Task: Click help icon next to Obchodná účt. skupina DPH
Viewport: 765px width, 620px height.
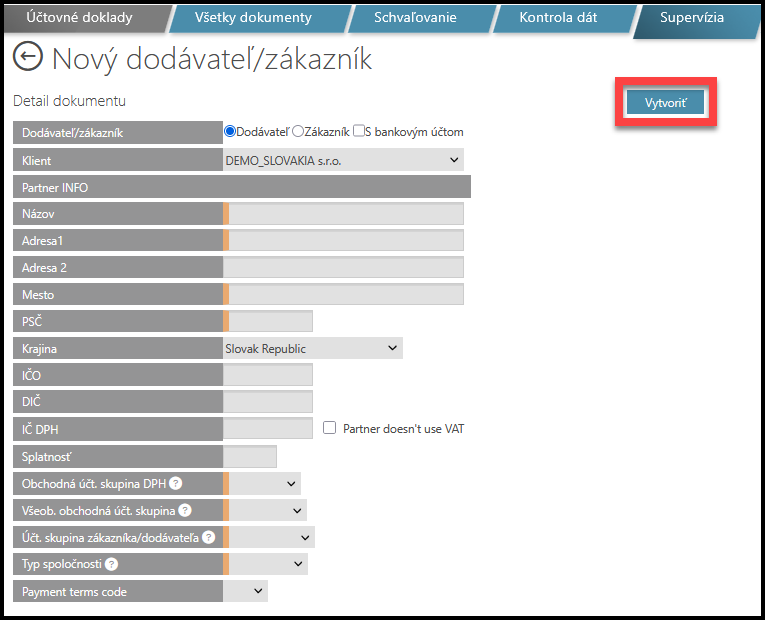Action: 175,483
